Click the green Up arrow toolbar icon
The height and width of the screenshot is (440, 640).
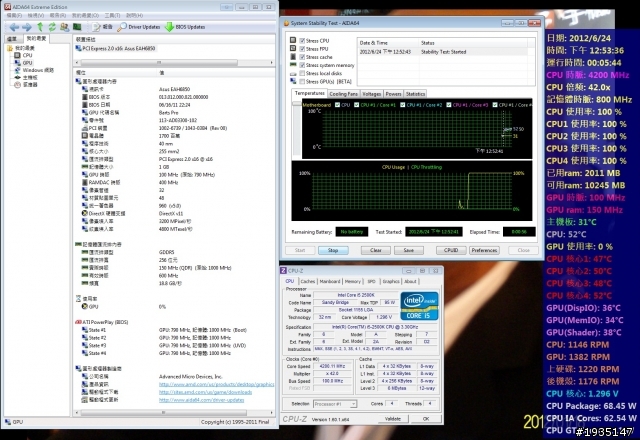coord(40,27)
